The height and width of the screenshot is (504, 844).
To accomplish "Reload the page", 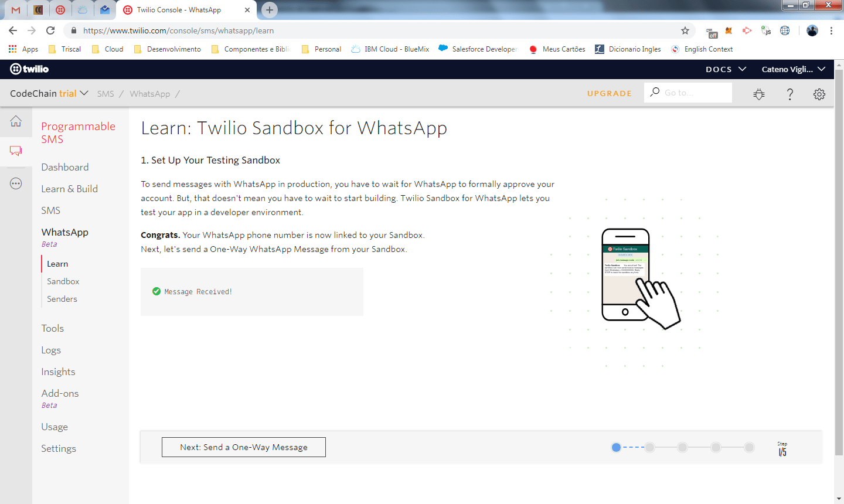I will pyautogui.click(x=50, y=30).
